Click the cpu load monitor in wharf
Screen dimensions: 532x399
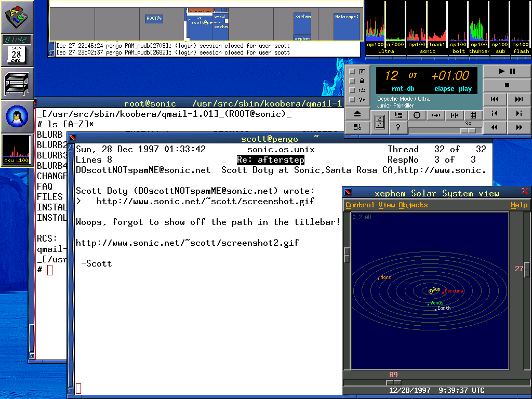click(17, 150)
